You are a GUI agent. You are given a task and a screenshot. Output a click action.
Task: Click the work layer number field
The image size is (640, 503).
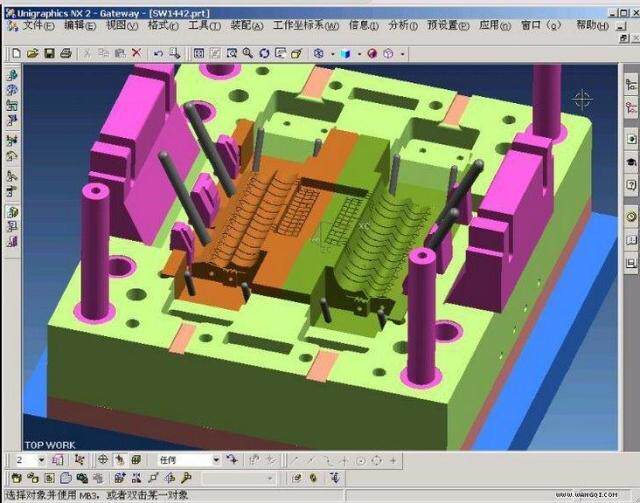coord(25,460)
